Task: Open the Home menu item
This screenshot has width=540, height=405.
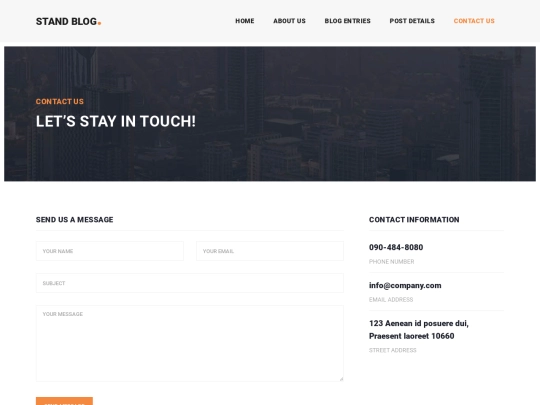Action: (x=245, y=21)
